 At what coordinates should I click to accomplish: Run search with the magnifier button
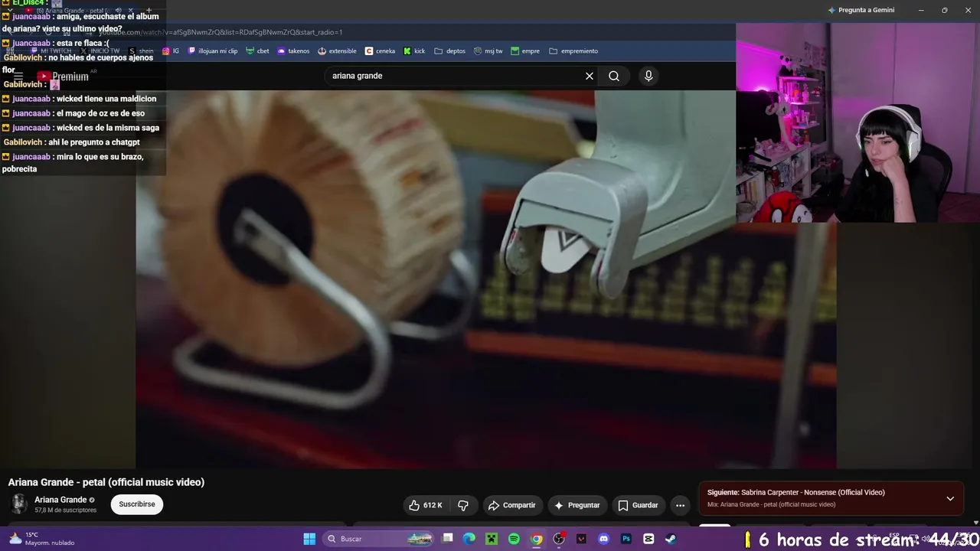(x=614, y=76)
